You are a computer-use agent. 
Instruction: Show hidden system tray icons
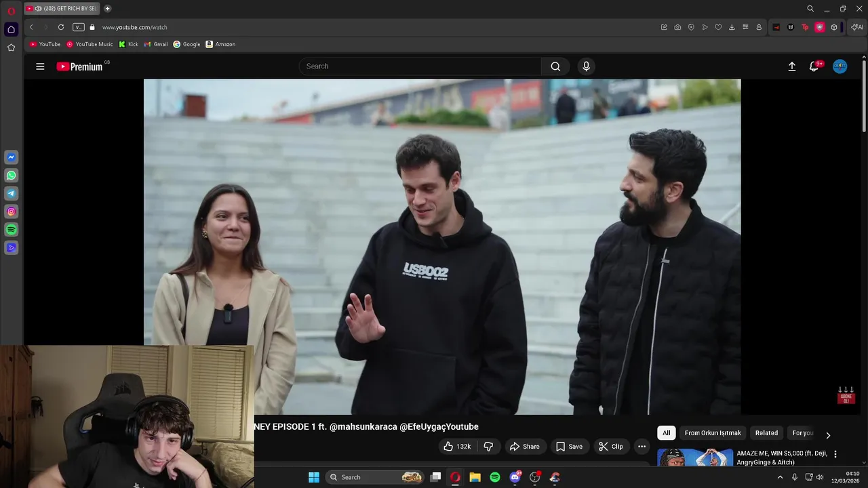click(780, 477)
